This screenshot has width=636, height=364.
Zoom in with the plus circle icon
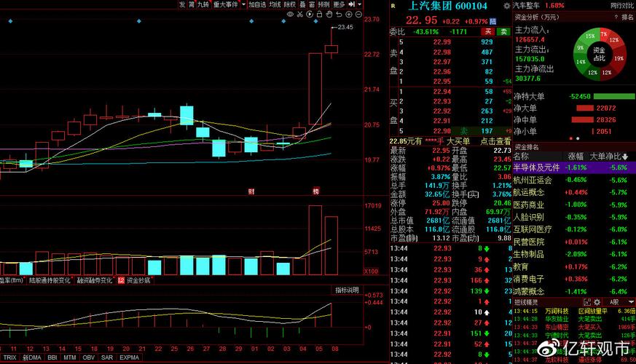click(x=349, y=15)
